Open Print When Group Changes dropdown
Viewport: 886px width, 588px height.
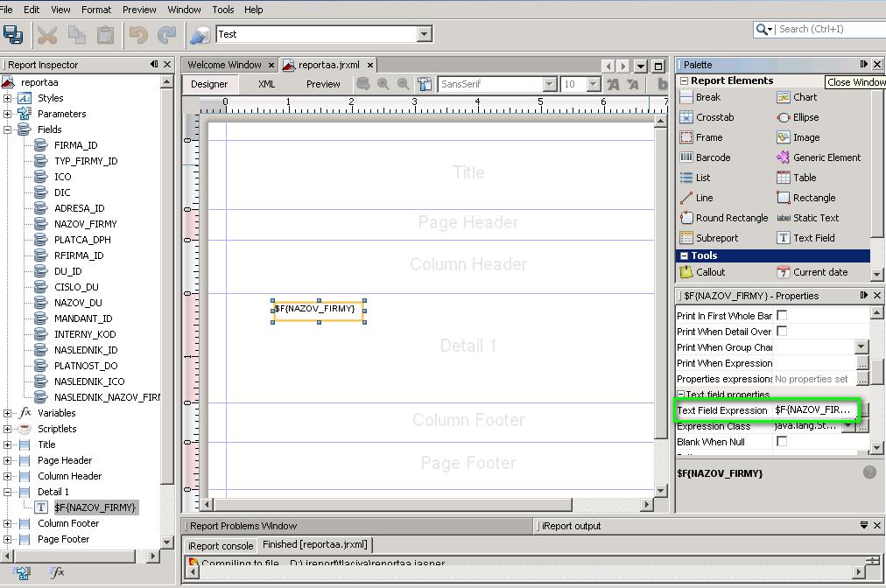click(861, 346)
